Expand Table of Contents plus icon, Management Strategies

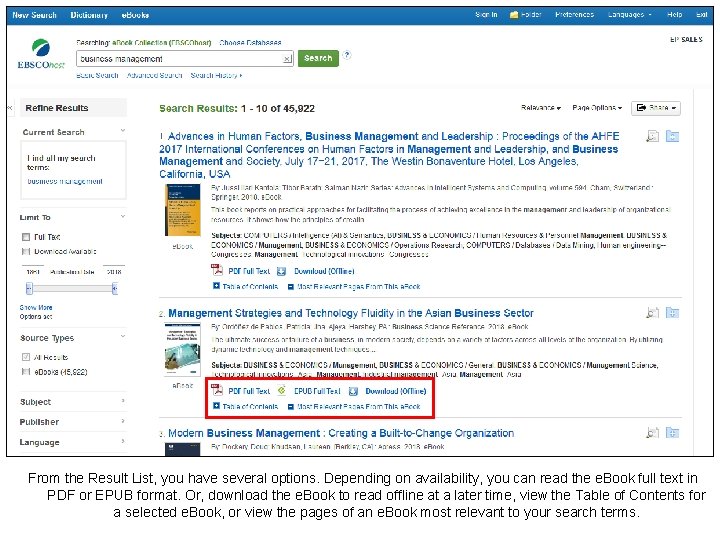point(216,406)
